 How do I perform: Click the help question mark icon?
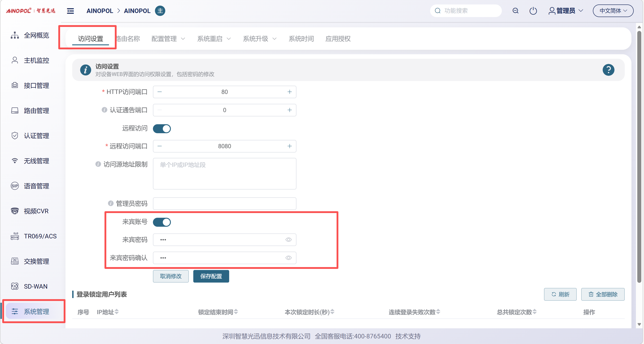(608, 70)
